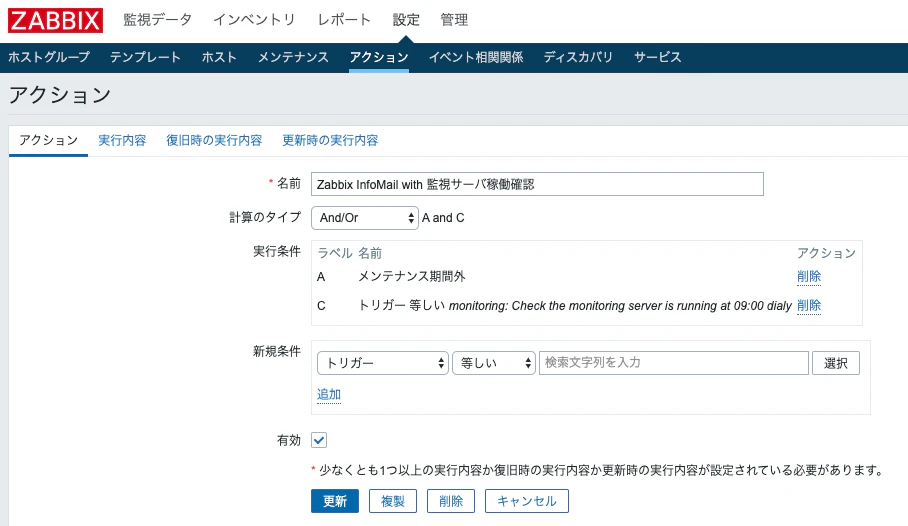Click the 選択 button
Screen dimensions: 908x526
(x=836, y=363)
